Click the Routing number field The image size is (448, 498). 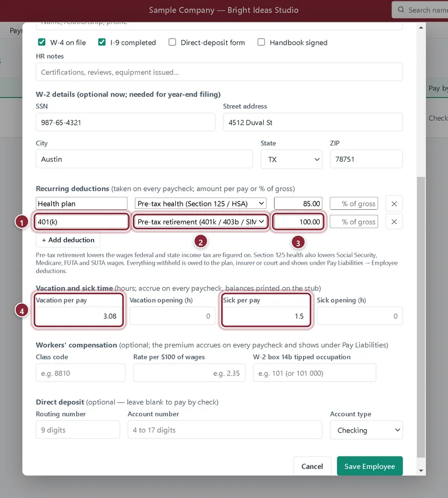tap(78, 430)
